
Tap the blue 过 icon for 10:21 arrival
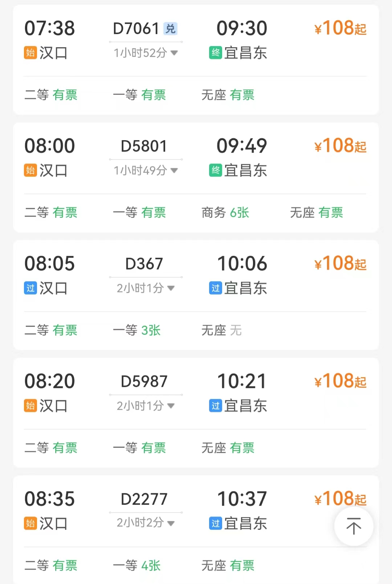216,406
